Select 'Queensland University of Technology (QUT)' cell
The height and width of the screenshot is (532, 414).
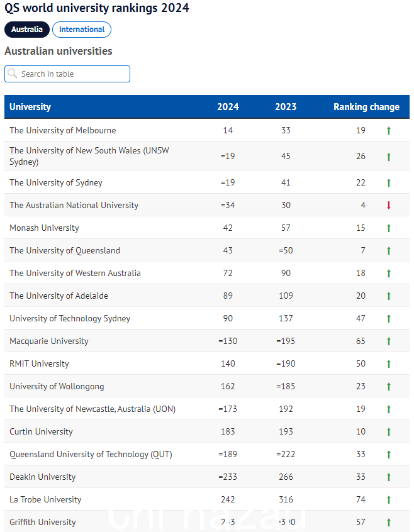pyautogui.click(x=91, y=454)
